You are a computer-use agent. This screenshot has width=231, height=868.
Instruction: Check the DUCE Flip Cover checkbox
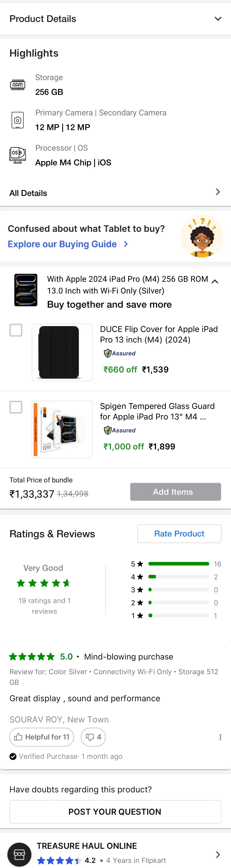[16, 330]
